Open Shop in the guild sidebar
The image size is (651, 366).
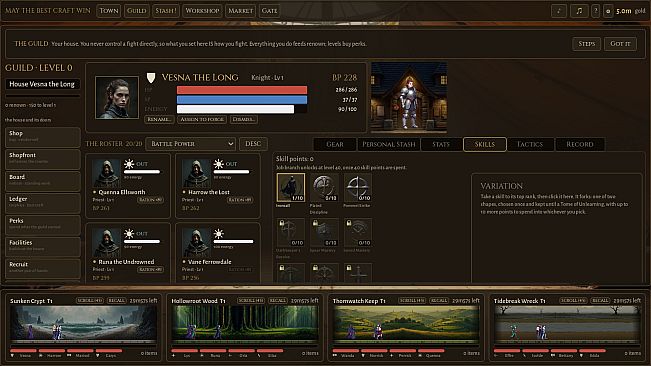(x=43, y=137)
